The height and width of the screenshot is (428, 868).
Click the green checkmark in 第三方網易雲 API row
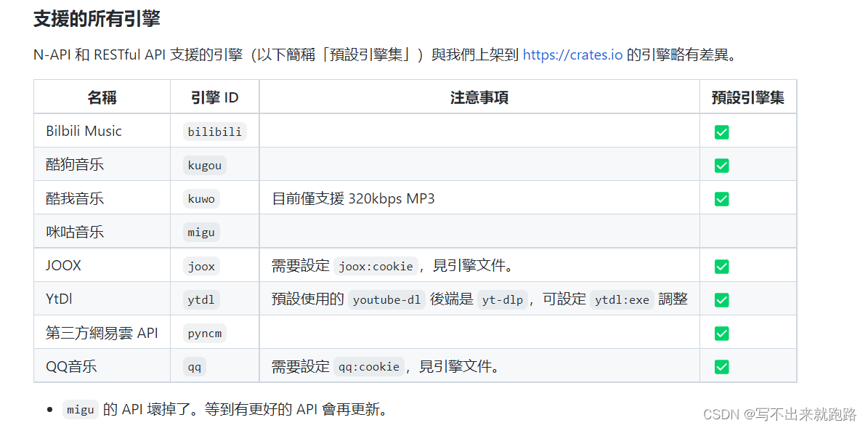721,334
